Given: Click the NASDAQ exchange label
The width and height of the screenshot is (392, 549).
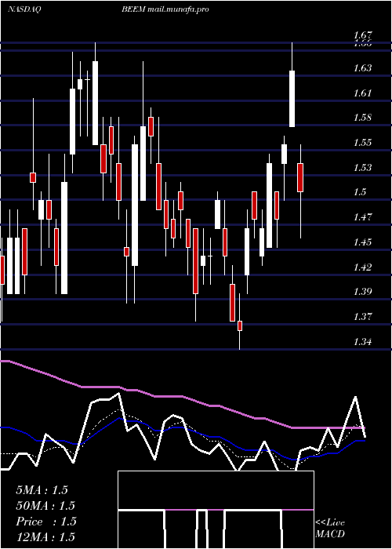Looking at the screenshot, I should 24,9.
